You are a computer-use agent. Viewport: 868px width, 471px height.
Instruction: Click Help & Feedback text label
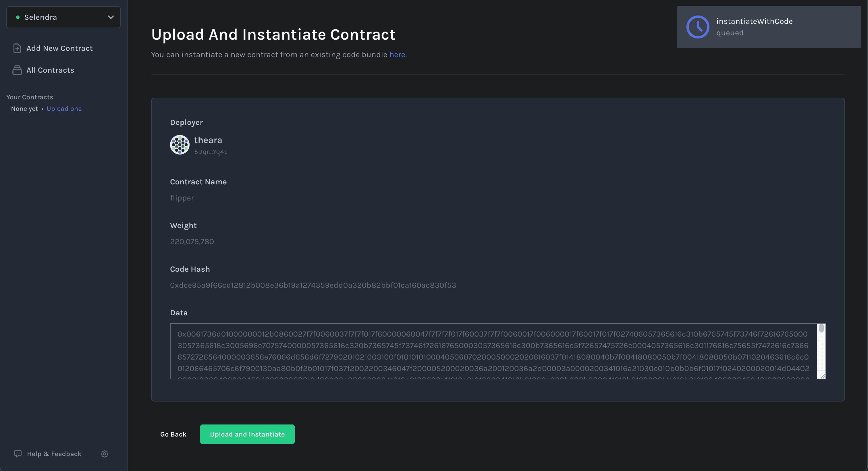[54, 454]
